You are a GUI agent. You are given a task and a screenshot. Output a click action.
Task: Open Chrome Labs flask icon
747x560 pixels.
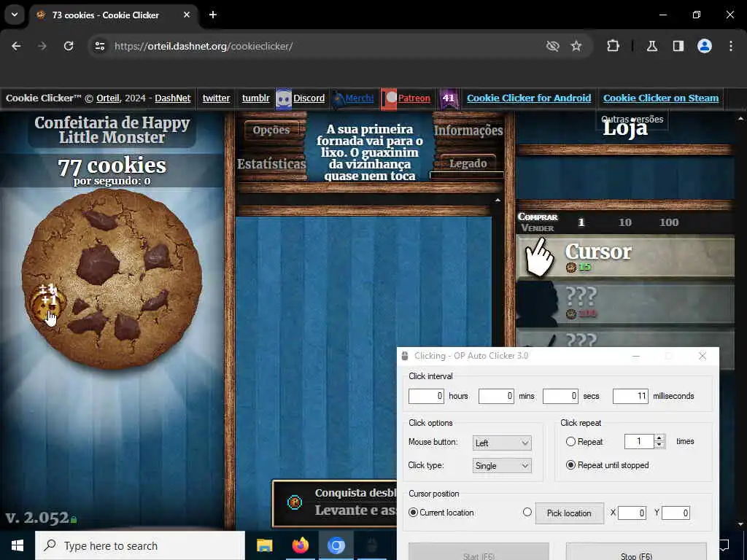(651, 46)
